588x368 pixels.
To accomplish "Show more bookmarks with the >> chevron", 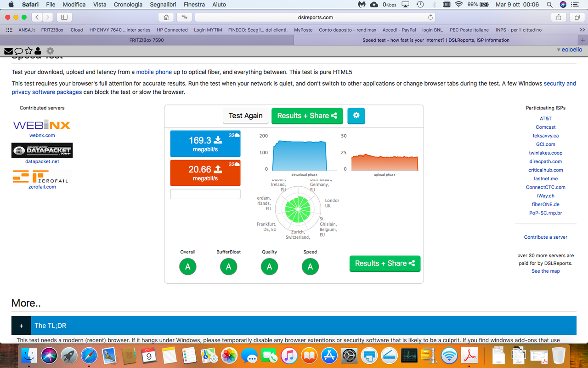I will [582, 30].
